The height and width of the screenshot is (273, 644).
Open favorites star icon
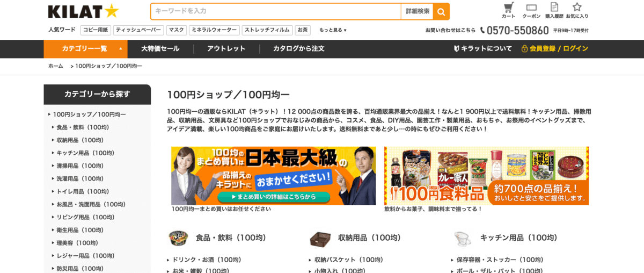click(x=577, y=7)
